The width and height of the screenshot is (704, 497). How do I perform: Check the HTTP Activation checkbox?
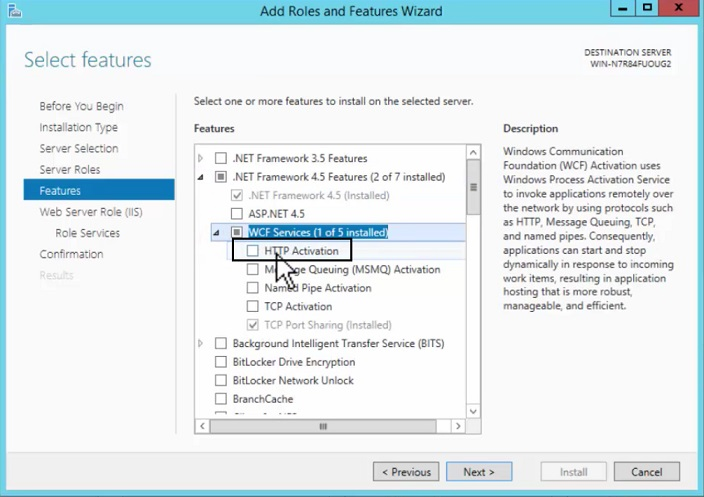point(253,251)
